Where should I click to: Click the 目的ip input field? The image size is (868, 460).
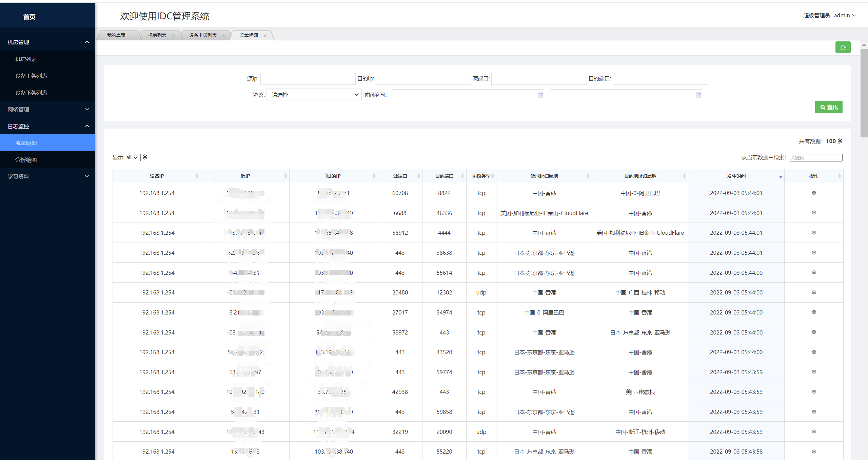pos(423,79)
